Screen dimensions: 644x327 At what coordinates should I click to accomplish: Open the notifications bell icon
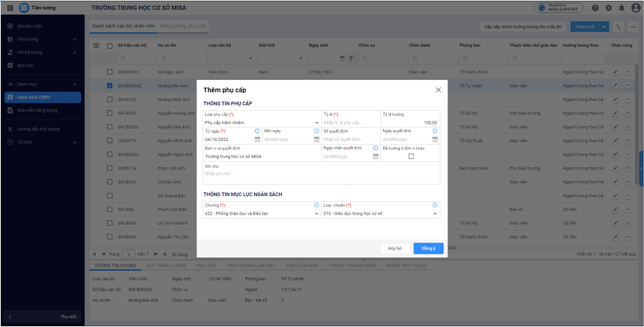point(621,8)
